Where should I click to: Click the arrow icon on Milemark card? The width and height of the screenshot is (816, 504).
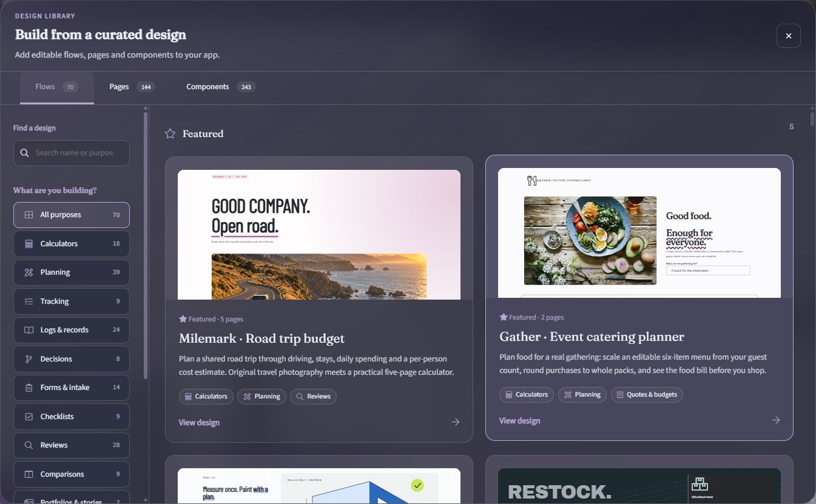tap(456, 422)
